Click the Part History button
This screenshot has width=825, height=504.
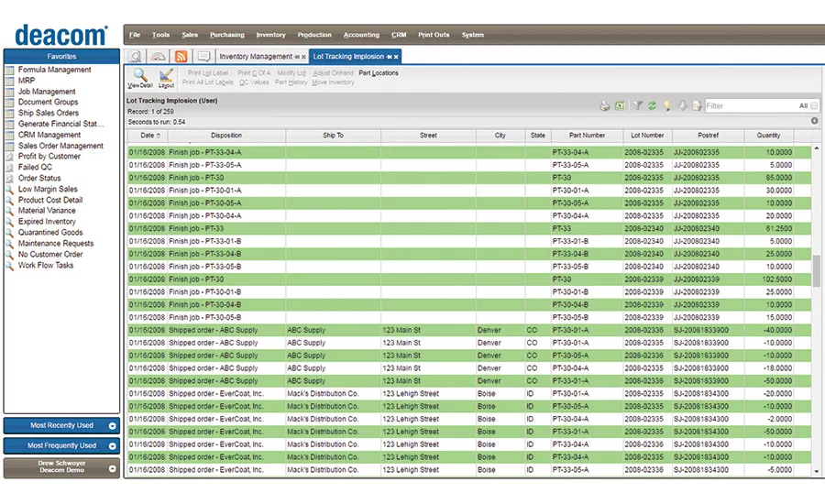click(x=291, y=82)
